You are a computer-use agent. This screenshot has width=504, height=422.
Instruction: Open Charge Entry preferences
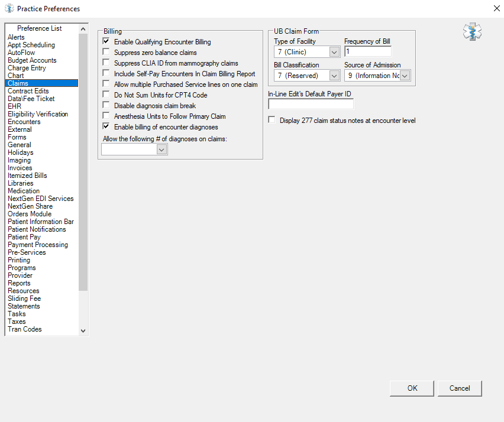coord(27,68)
